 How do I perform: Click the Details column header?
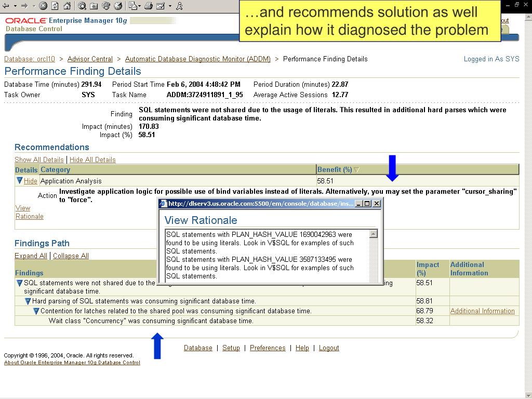(x=26, y=170)
